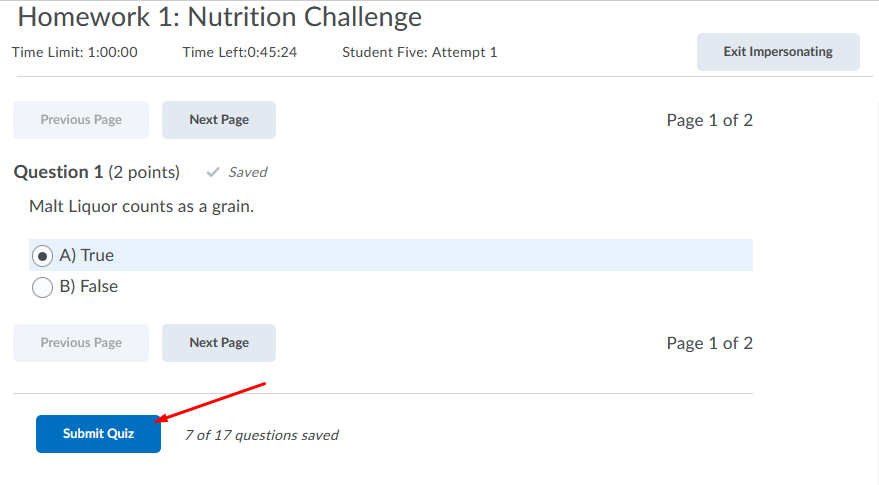The image size is (879, 485).
Task: Click the top Page 1 of 2 indicator
Action: pyautogui.click(x=709, y=120)
